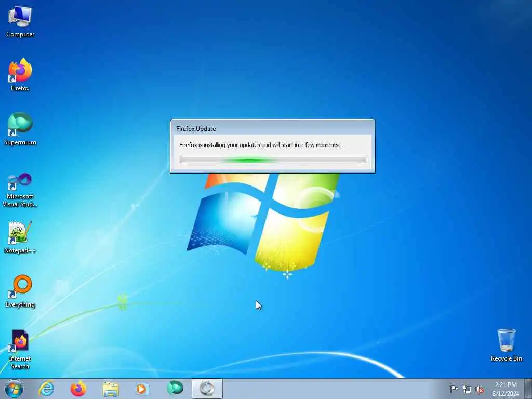This screenshot has height=399, width=532.
Task: Open the Computer desktop icon
Action: coord(20,21)
